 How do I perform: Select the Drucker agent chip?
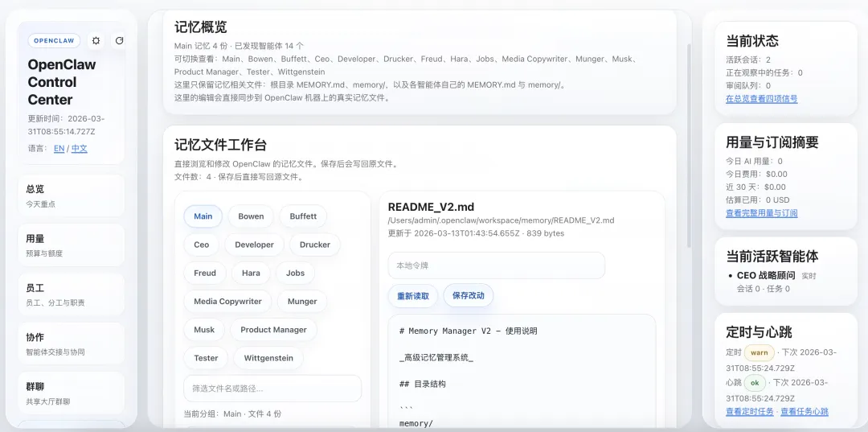pyautogui.click(x=315, y=245)
